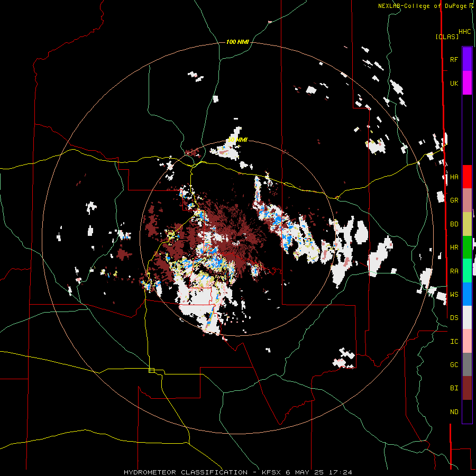Viewport: 476px width, 476px height.
Task: Click the BI legend label
Action: click(x=454, y=388)
